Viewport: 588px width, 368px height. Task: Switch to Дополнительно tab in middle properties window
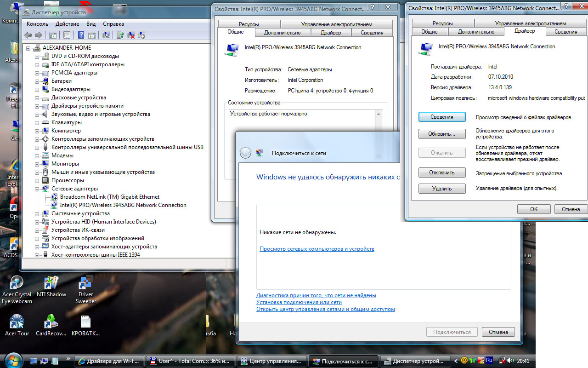[283, 33]
